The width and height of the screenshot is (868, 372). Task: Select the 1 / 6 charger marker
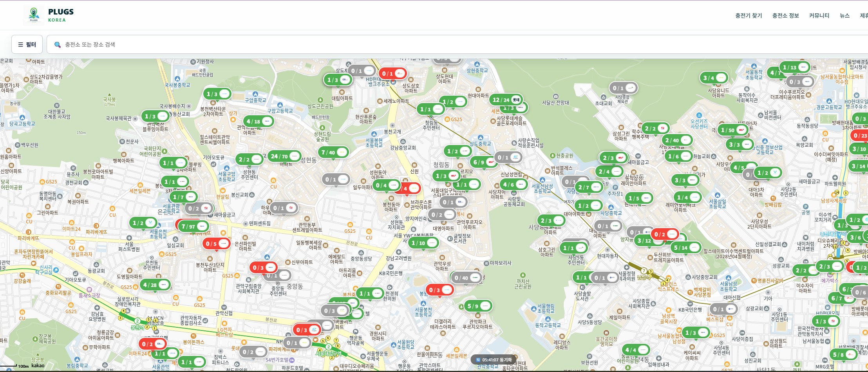pos(678,156)
